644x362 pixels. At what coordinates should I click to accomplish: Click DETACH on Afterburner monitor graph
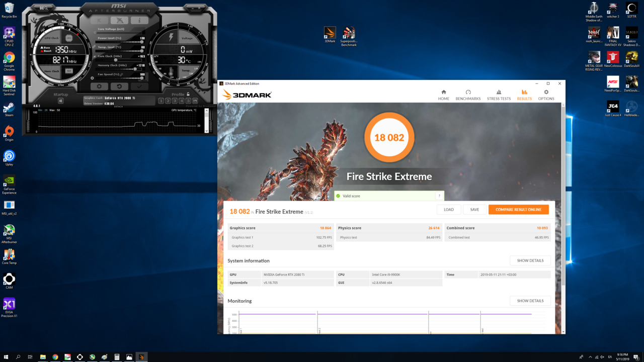(x=118, y=107)
